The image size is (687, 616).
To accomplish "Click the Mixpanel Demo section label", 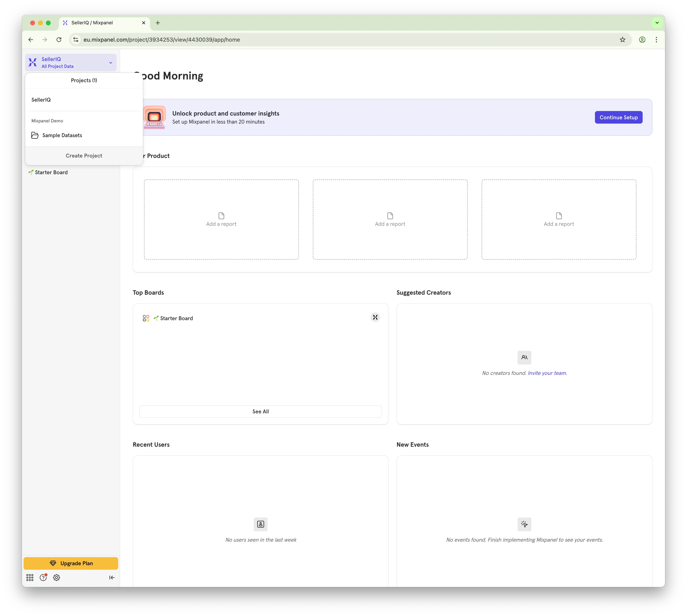I will pyautogui.click(x=47, y=121).
